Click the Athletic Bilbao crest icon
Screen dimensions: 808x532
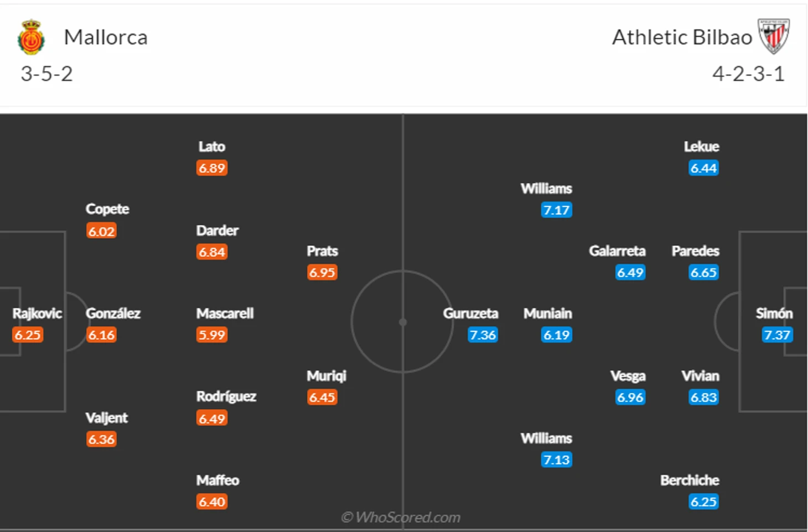[774, 36]
